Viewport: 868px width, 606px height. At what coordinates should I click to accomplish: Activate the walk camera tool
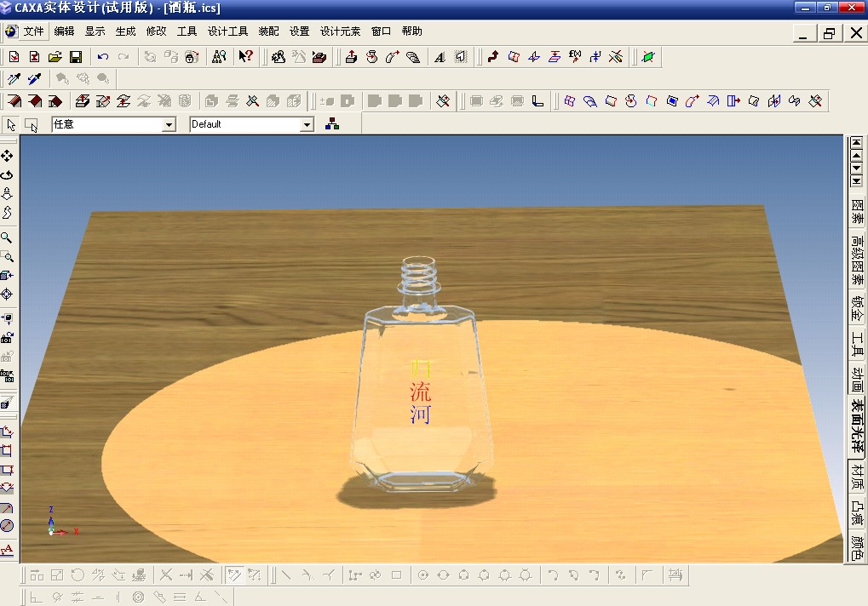click(7, 213)
